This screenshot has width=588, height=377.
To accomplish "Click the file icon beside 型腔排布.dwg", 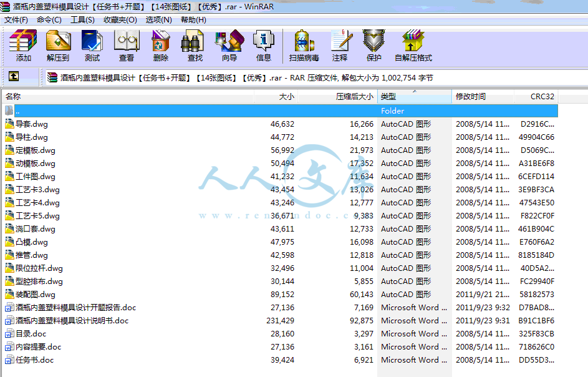I will click(9, 281).
